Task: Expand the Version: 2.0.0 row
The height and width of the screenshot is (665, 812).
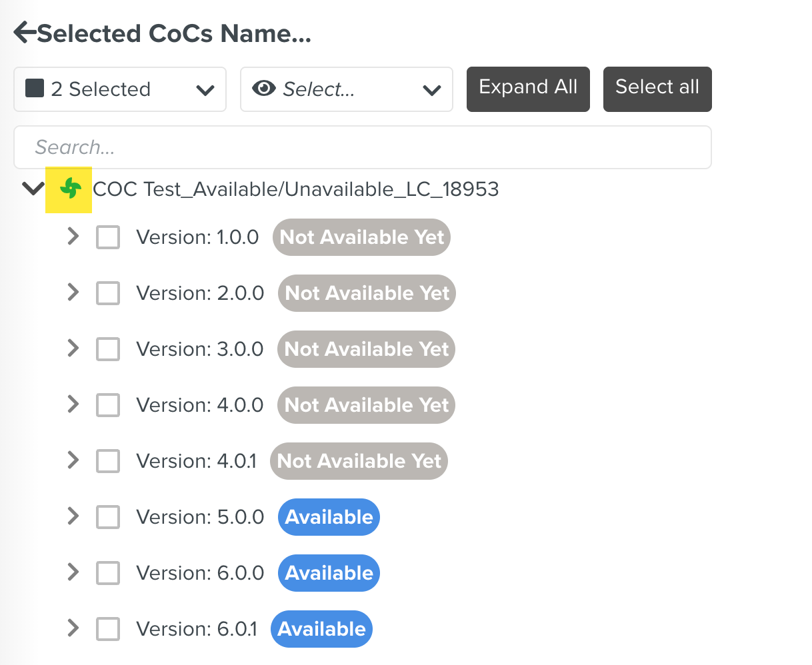Action: (x=73, y=293)
